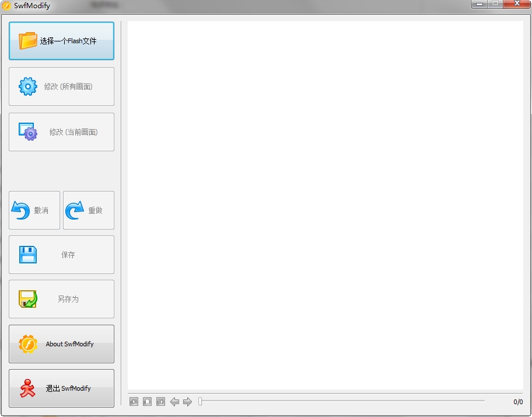Image resolution: width=532 pixels, height=417 pixels.
Task: Step back one frame with the left arrow
Action: 174,401
